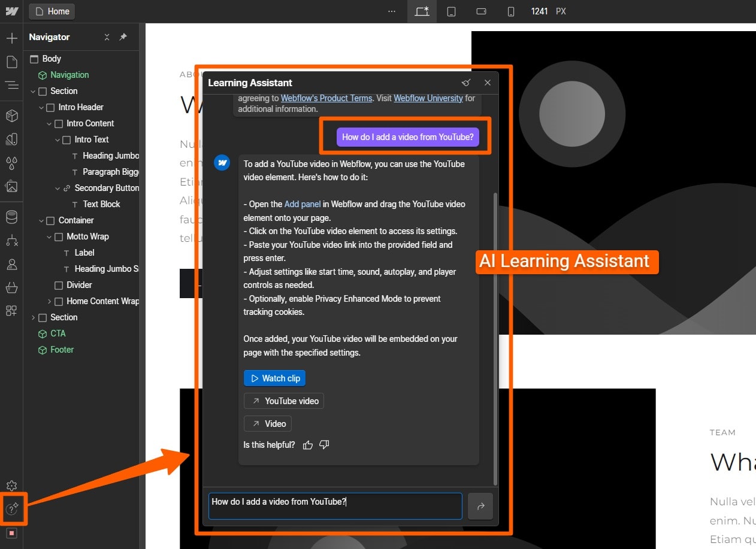Expand the Home Content Wrap tree node
This screenshot has height=549, width=756.
tap(50, 302)
